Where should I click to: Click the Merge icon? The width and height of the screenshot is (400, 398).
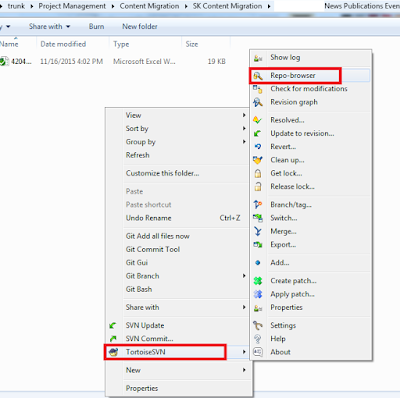coord(258,231)
